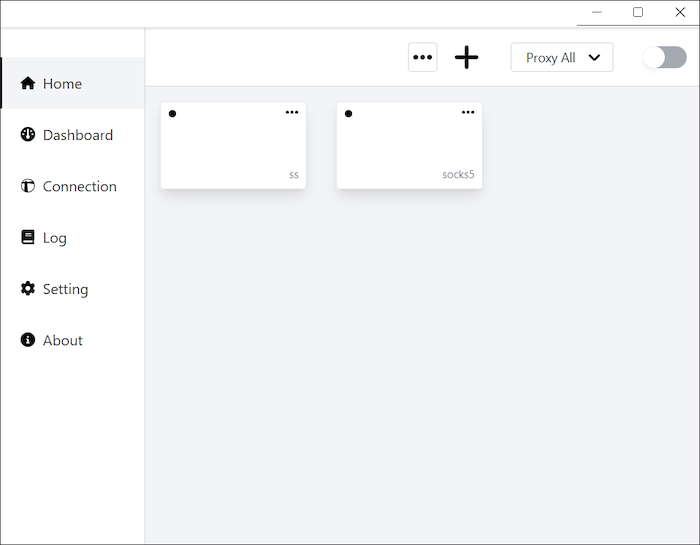Open the Proxy All mode dropdown

(561, 58)
